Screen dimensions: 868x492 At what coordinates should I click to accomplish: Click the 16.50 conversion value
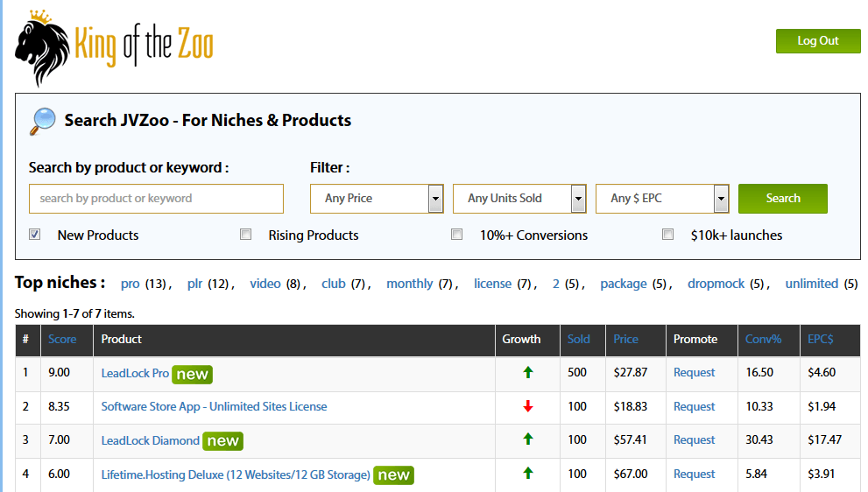point(759,372)
